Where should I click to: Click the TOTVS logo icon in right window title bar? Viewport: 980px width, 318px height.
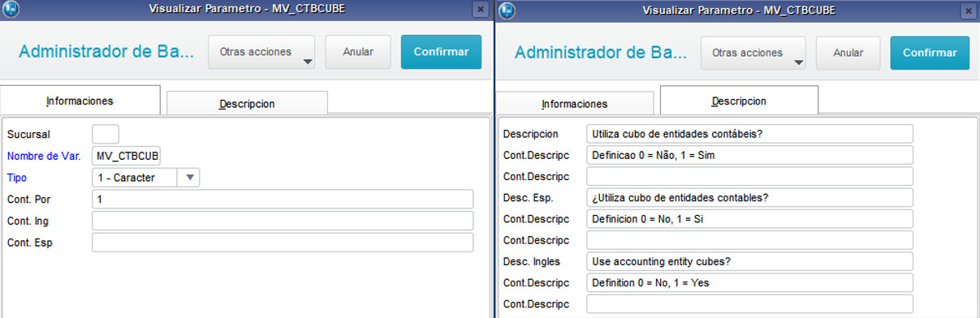click(507, 11)
